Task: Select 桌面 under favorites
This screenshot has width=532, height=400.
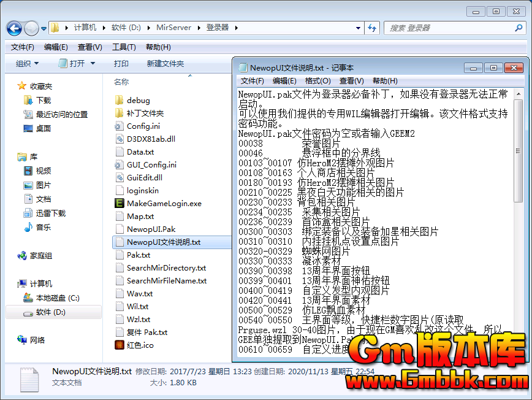Action: click(x=43, y=129)
